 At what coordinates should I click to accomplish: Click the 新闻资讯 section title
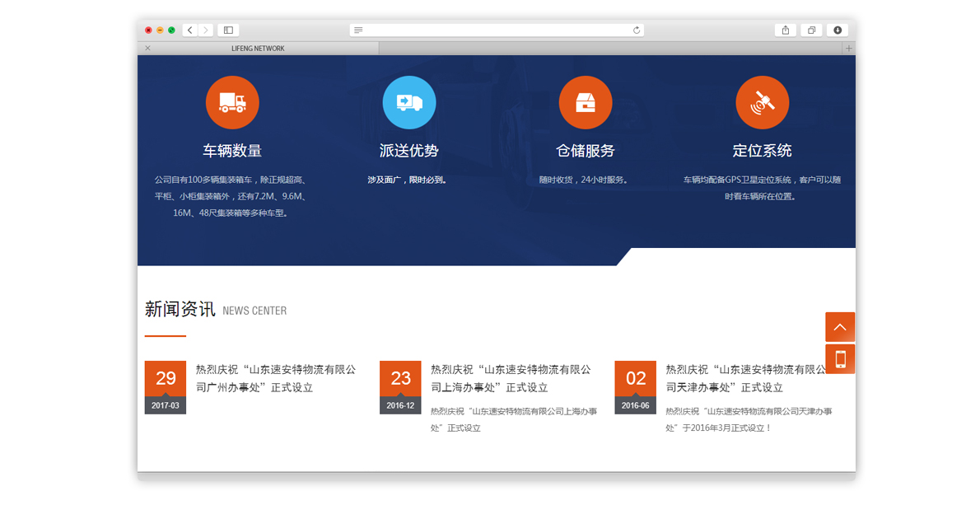pos(180,309)
